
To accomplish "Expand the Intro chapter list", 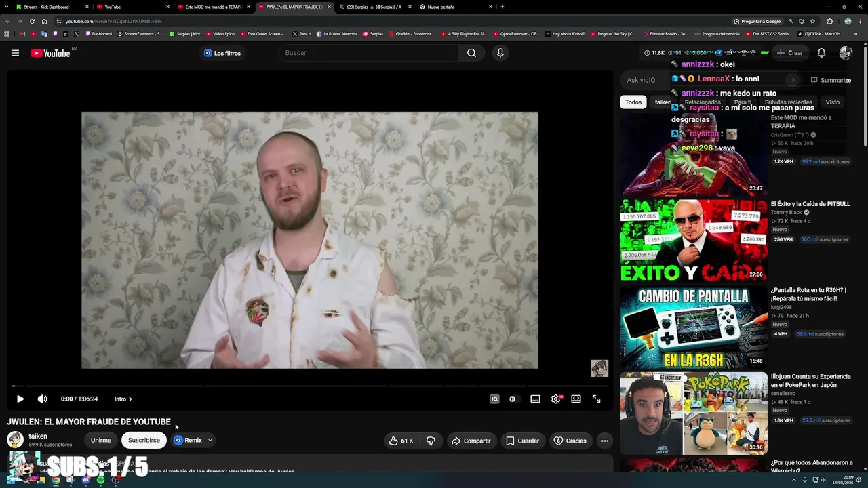I will pos(123,399).
